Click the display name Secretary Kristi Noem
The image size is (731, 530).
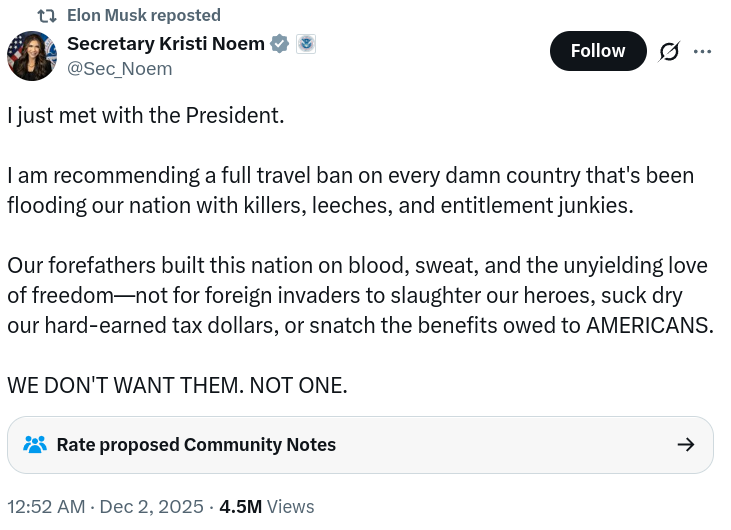(x=165, y=44)
